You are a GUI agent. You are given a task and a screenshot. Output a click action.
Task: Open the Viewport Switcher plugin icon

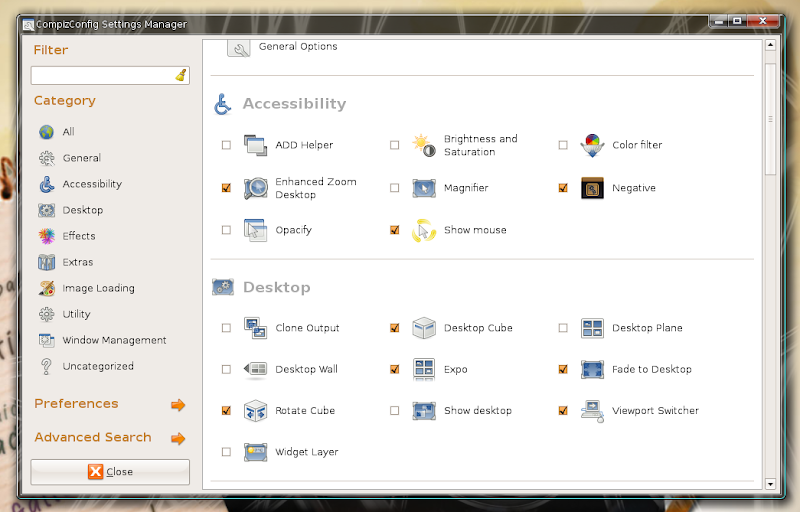pyautogui.click(x=592, y=411)
